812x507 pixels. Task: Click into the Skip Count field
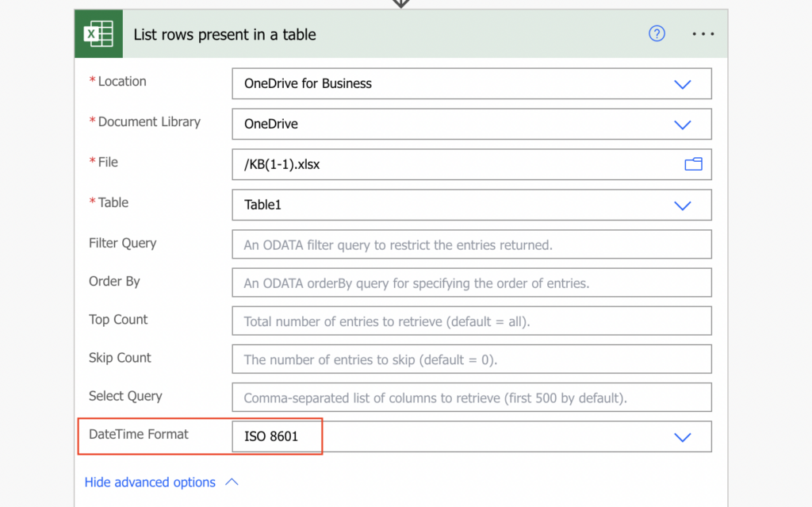(472, 359)
